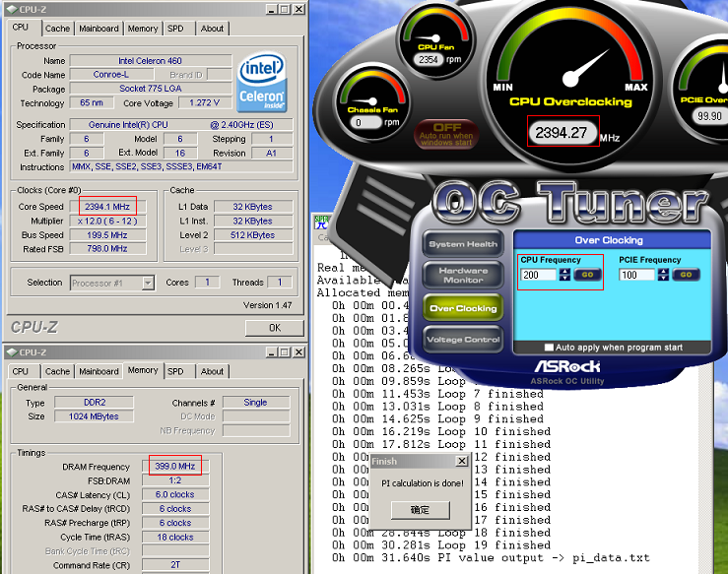Click Core Voltage value 1.272 V

(205, 102)
